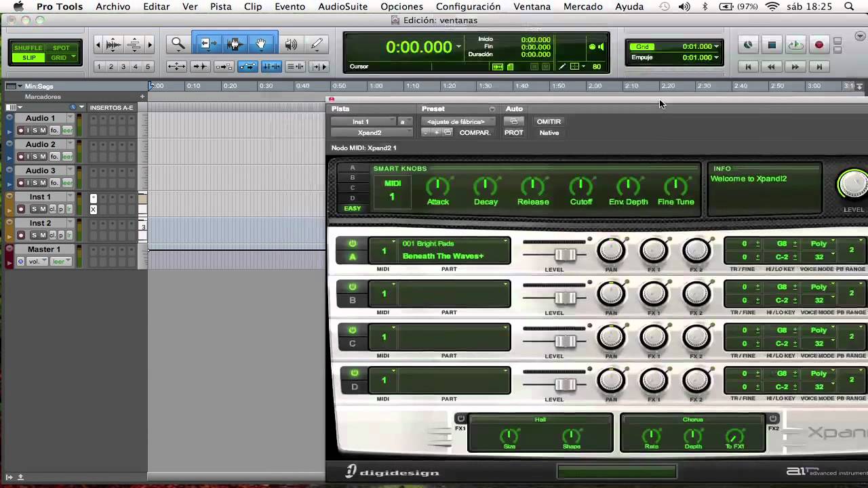Viewport: 868px width, 488px height.
Task: Solo the Audio 2 track
Action: (x=35, y=157)
